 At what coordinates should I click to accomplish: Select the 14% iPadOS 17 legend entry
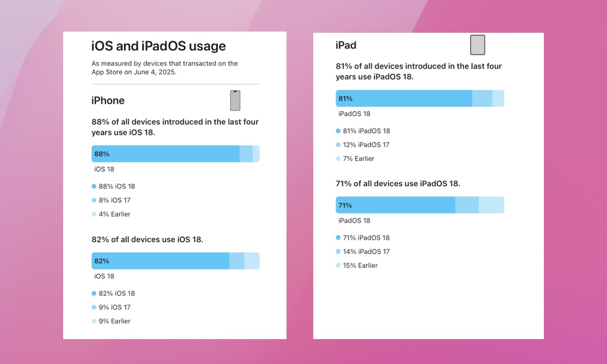coord(363,251)
